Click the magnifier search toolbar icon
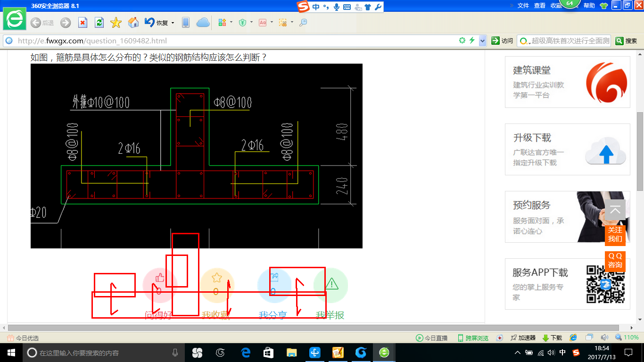 303,23
